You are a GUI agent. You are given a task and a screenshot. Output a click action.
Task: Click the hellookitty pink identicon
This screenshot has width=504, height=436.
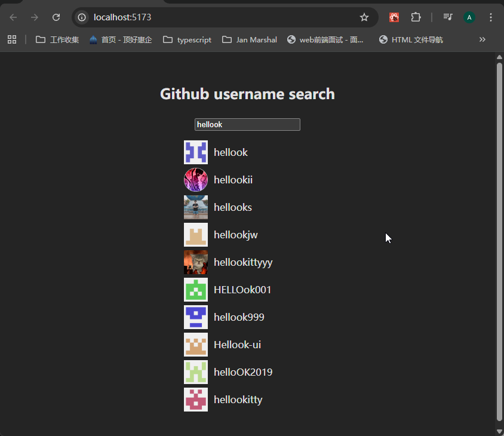click(x=195, y=400)
